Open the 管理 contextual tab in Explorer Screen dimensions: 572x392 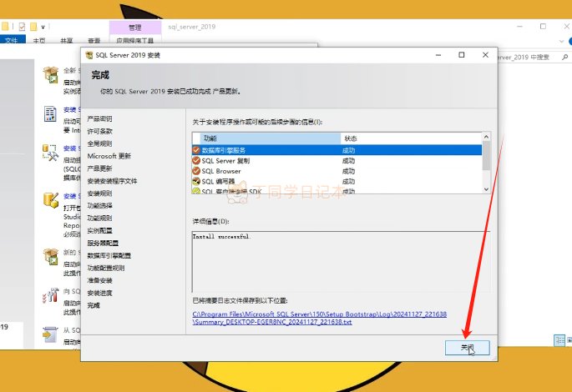point(135,28)
